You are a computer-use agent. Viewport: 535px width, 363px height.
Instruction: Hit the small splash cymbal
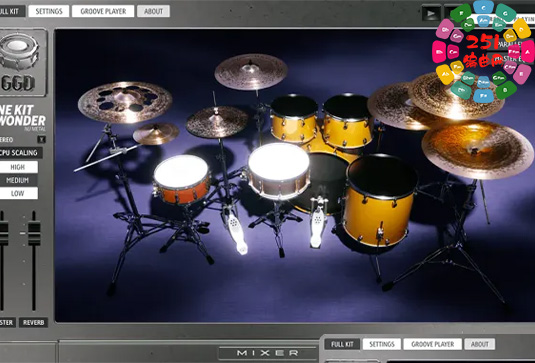156,133
